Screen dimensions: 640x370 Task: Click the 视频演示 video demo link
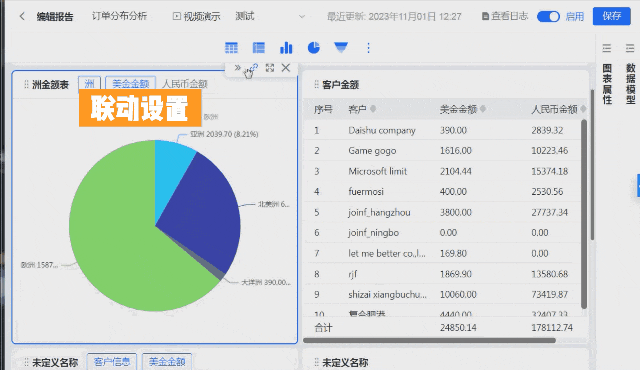click(x=197, y=16)
